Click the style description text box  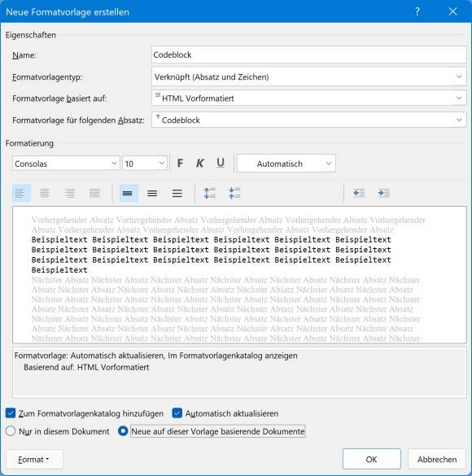239,373
